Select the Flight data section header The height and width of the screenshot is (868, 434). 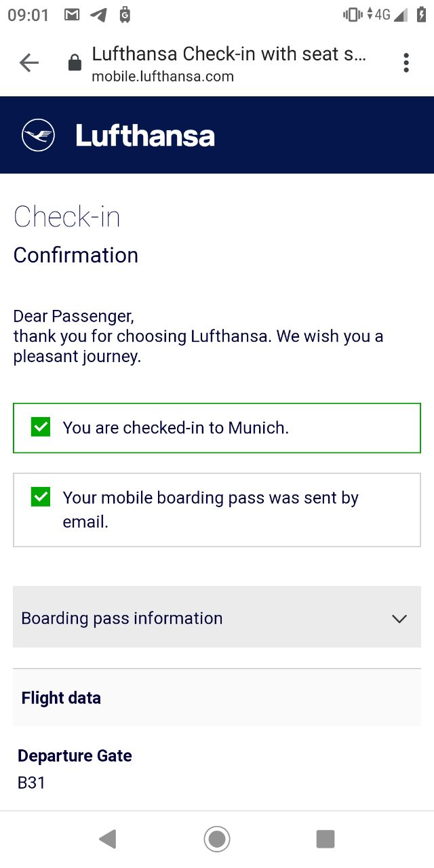click(x=217, y=698)
